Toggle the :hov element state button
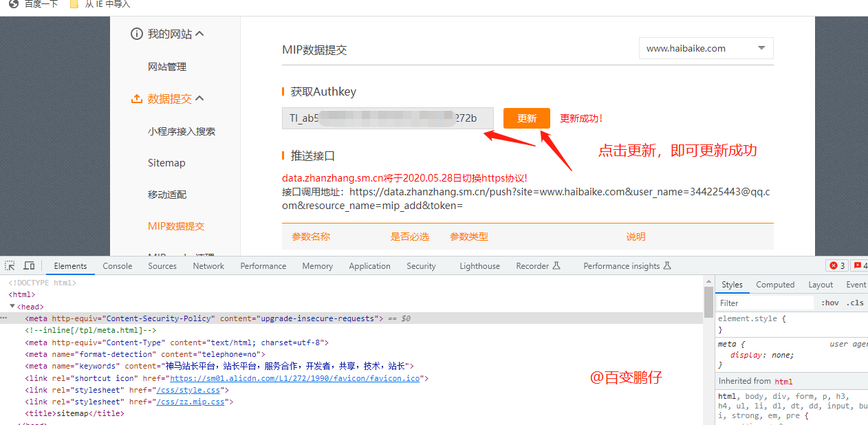The width and height of the screenshot is (868, 425). (830, 303)
